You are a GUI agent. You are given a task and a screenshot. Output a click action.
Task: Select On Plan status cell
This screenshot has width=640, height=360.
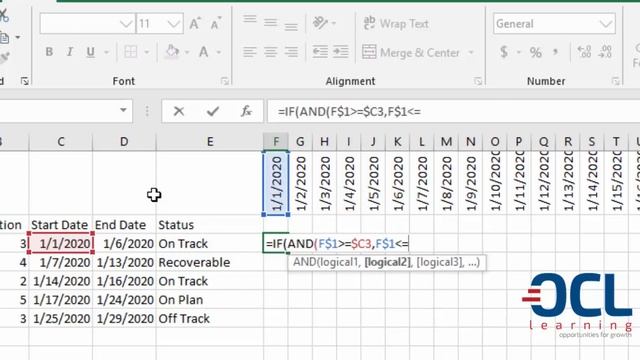coord(210,300)
